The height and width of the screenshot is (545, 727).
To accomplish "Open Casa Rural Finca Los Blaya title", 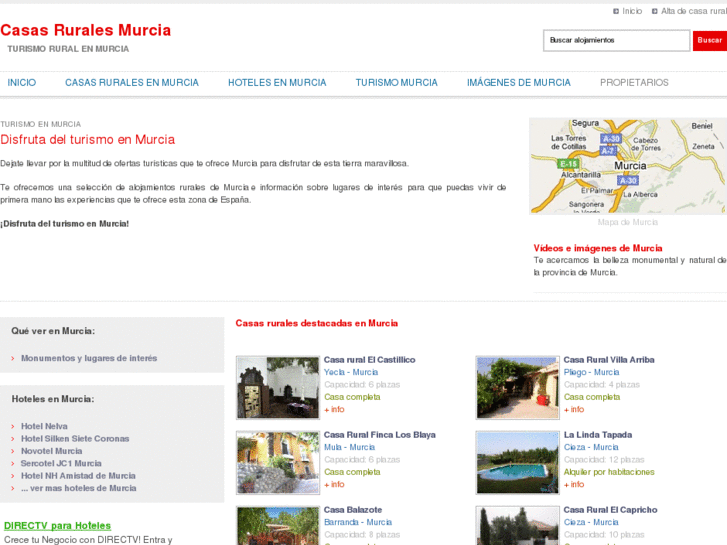I will pos(380,435).
